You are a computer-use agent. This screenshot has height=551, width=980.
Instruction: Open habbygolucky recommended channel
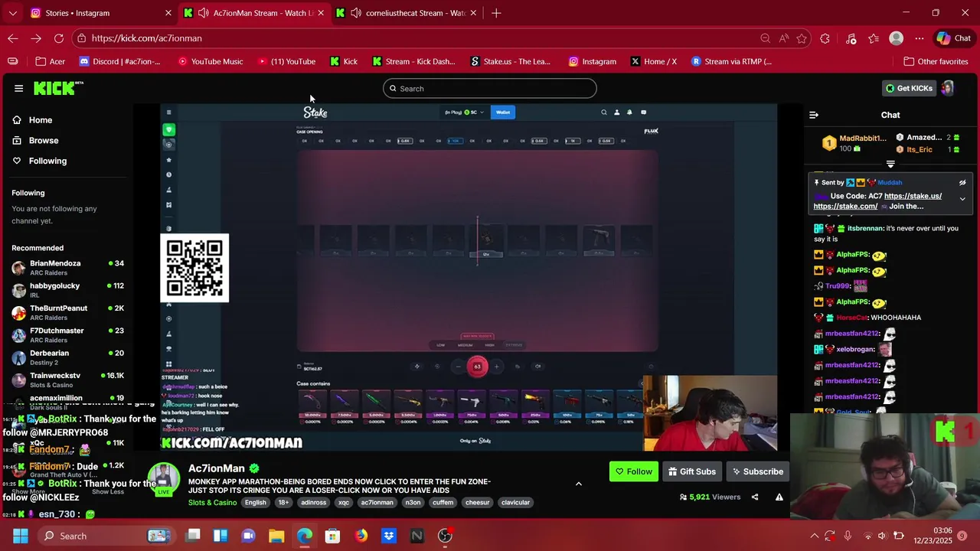pos(67,289)
